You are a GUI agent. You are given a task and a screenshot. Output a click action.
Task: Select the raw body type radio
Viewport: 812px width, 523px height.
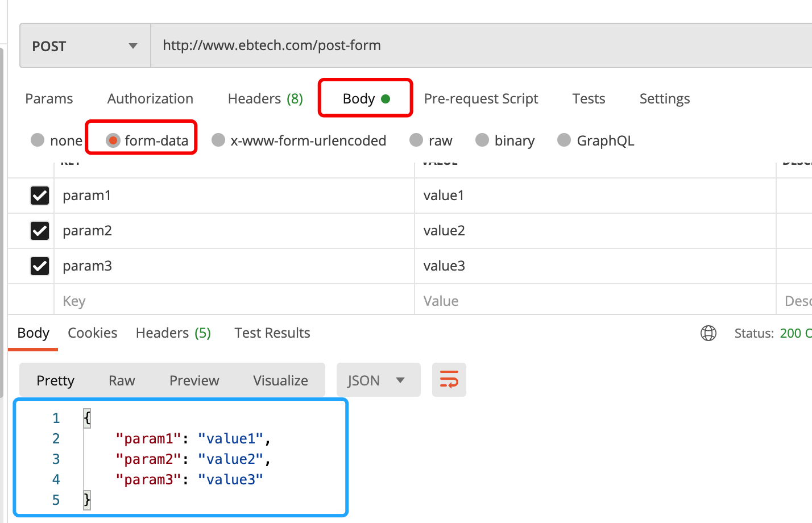point(416,140)
